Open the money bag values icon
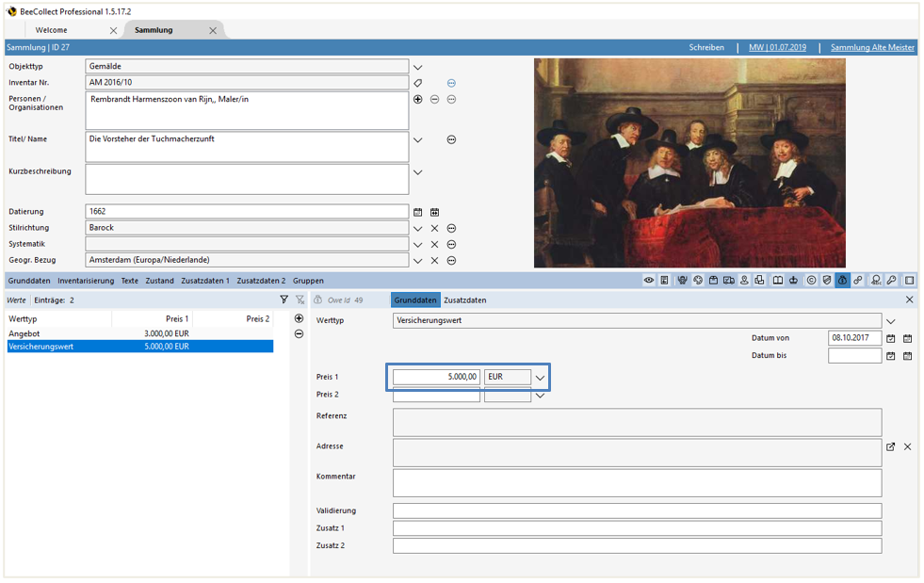Image resolution: width=924 pixels, height=583 pixels. point(842,281)
